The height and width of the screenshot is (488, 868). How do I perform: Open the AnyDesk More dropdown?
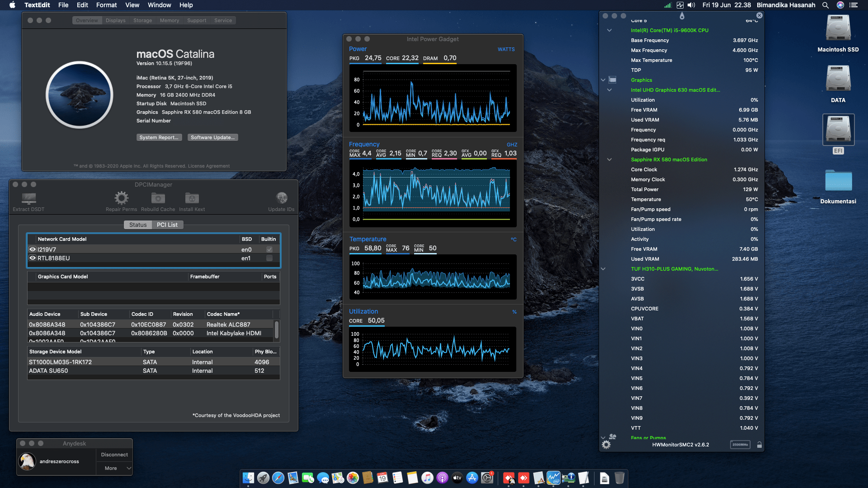(x=114, y=468)
